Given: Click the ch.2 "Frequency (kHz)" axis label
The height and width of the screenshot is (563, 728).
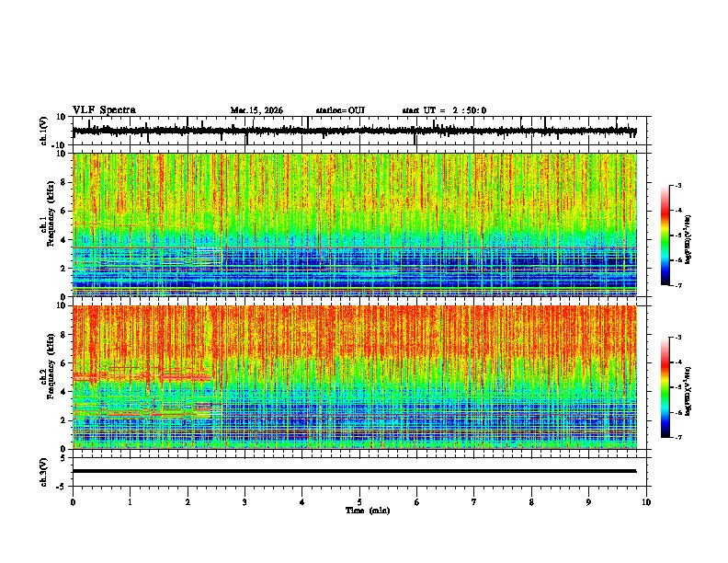Looking at the screenshot, I should pos(51,366).
